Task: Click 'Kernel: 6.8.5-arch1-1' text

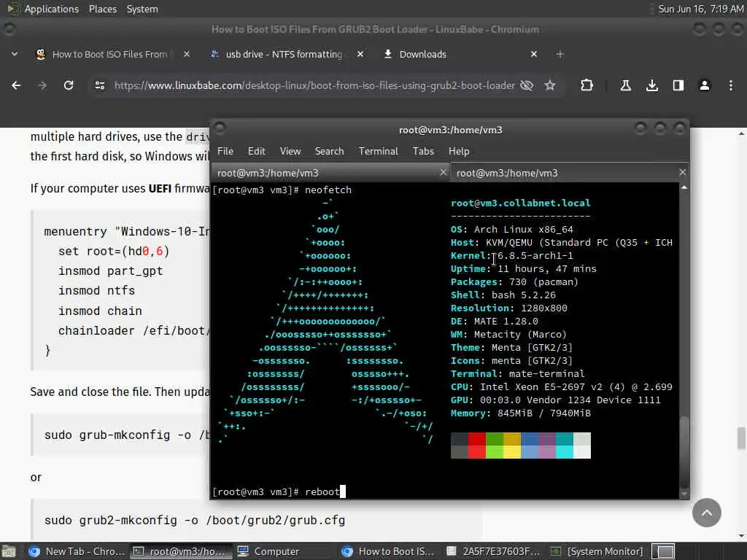Action: (512, 256)
